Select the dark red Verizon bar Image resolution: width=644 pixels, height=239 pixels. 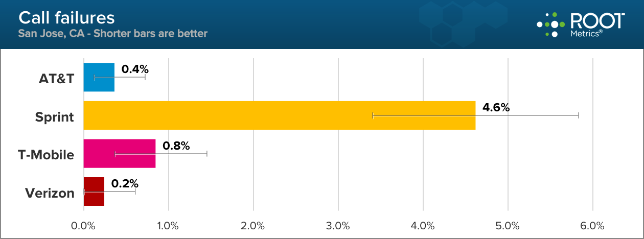click(94, 192)
